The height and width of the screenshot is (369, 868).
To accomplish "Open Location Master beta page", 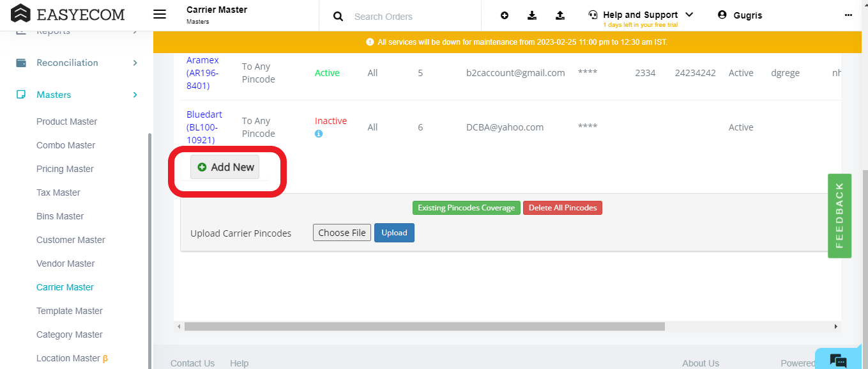I will click(x=72, y=358).
